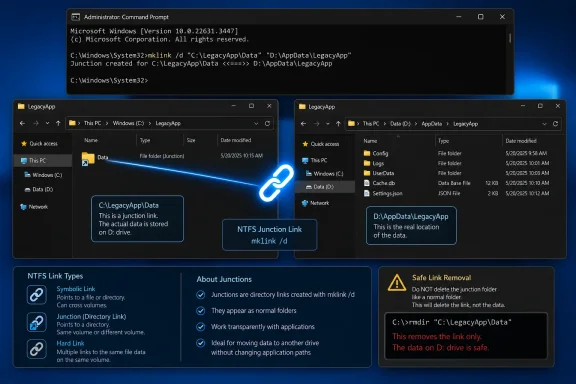Click checkmark beside 'Work transparently with applications'
576x384 pixels.
(201, 327)
